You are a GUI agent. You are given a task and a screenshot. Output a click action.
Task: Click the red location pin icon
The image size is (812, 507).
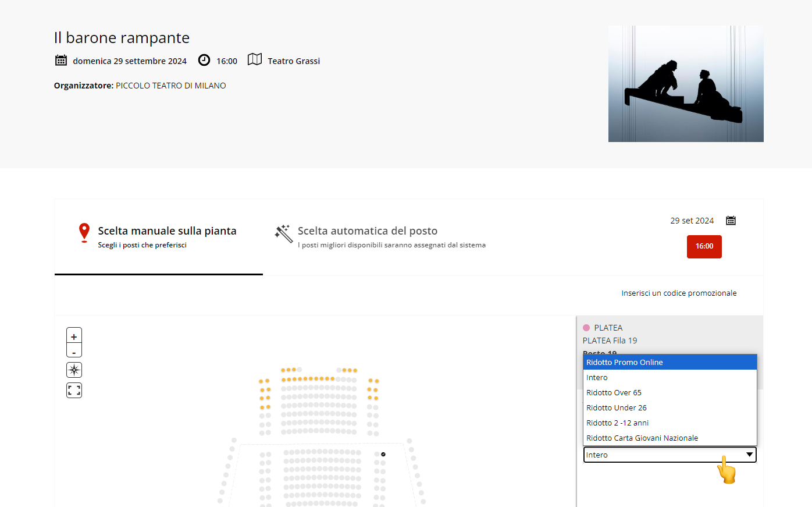click(x=84, y=233)
